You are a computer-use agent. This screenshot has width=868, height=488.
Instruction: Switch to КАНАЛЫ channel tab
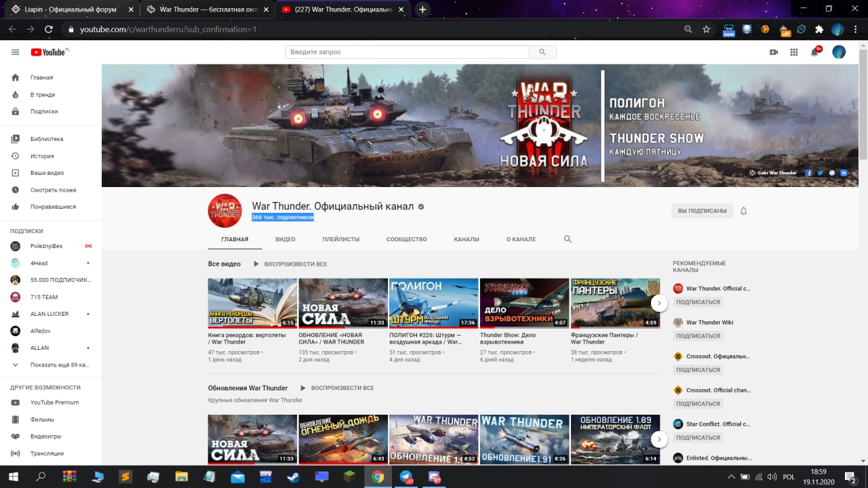click(x=467, y=239)
